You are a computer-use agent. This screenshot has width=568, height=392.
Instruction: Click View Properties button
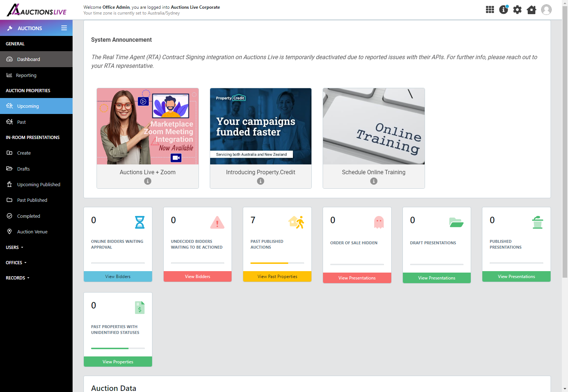click(118, 362)
